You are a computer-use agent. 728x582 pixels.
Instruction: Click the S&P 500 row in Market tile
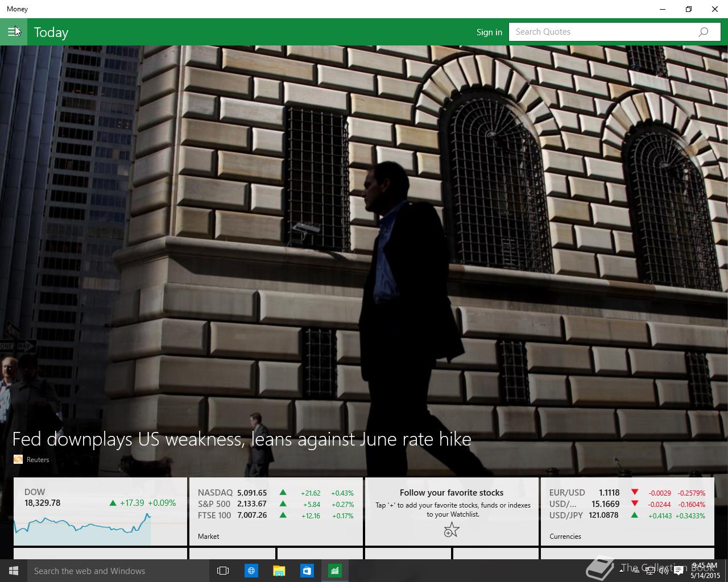tap(276, 504)
